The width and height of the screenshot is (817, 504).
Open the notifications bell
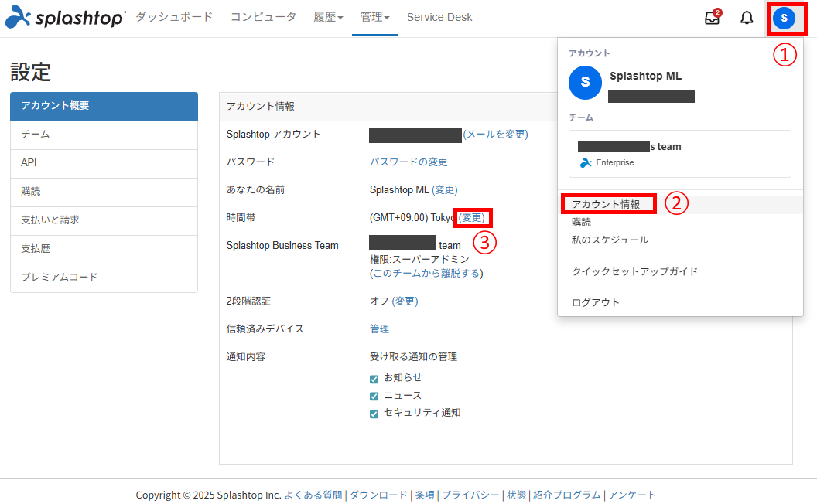point(747,18)
